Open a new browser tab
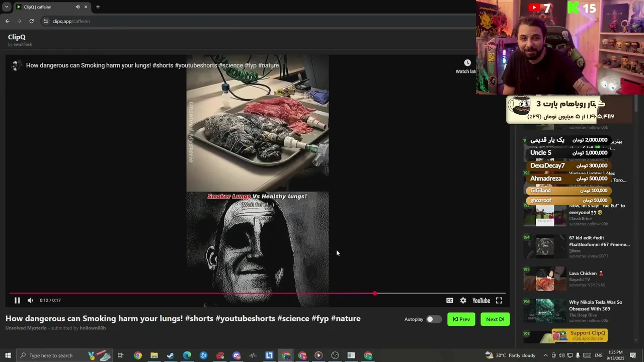644x362 pixels. coord(98,7)
